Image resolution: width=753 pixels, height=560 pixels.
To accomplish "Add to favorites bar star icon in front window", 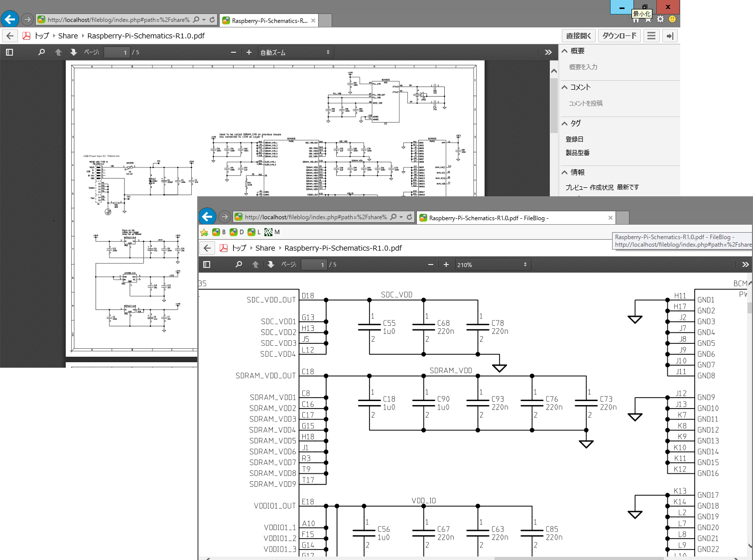I will [204, 232].
